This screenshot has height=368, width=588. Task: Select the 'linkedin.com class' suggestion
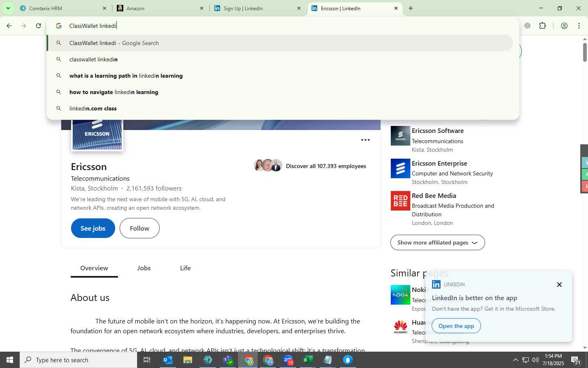pyautogui.click(x=280, y=108)
